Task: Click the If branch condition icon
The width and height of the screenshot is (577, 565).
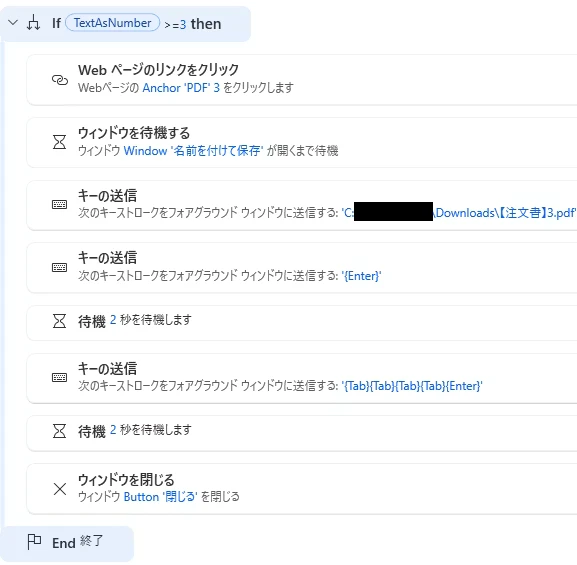Action: point(33,23)
